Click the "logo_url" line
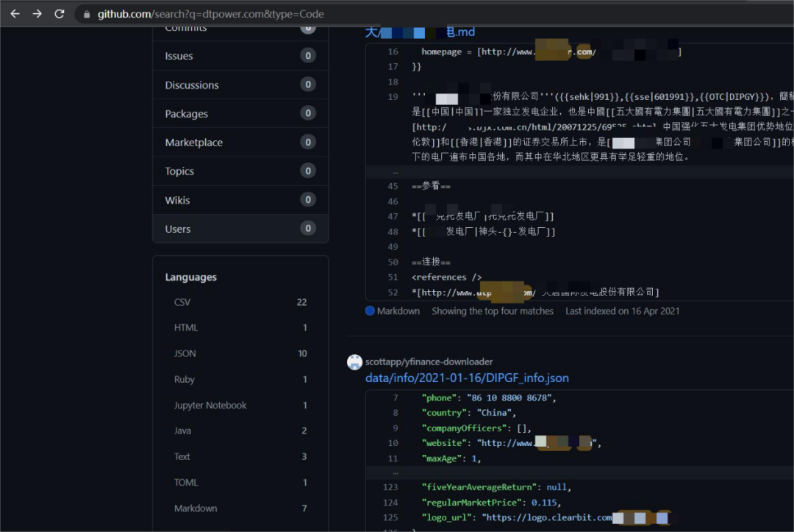Screen dimensions: 794x532 pyautogui.click(x=546, y=517)
